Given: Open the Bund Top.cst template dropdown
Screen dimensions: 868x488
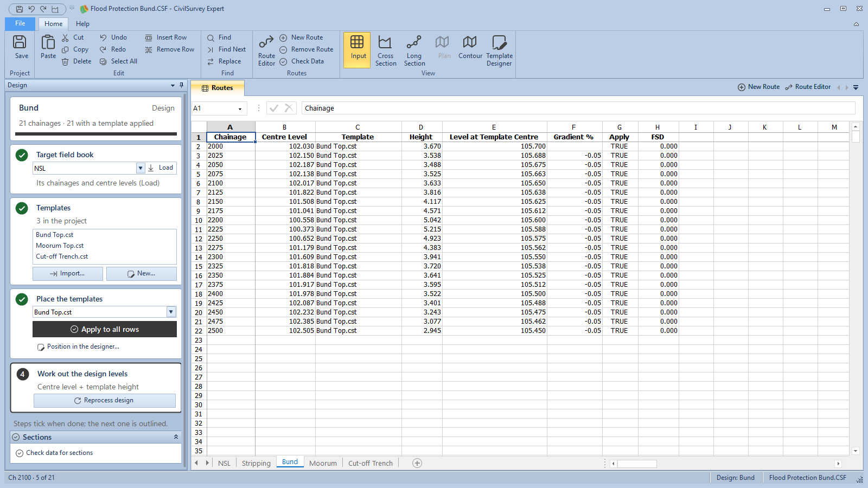Looking at the screenshot, I should 171,312.
